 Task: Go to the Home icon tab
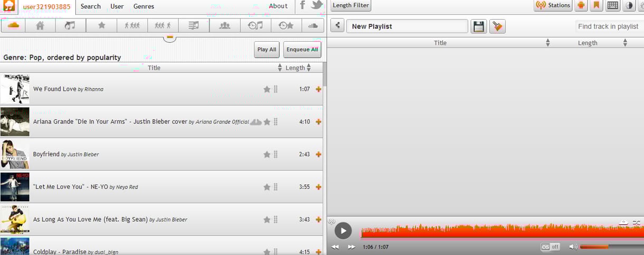click(40, 25)
